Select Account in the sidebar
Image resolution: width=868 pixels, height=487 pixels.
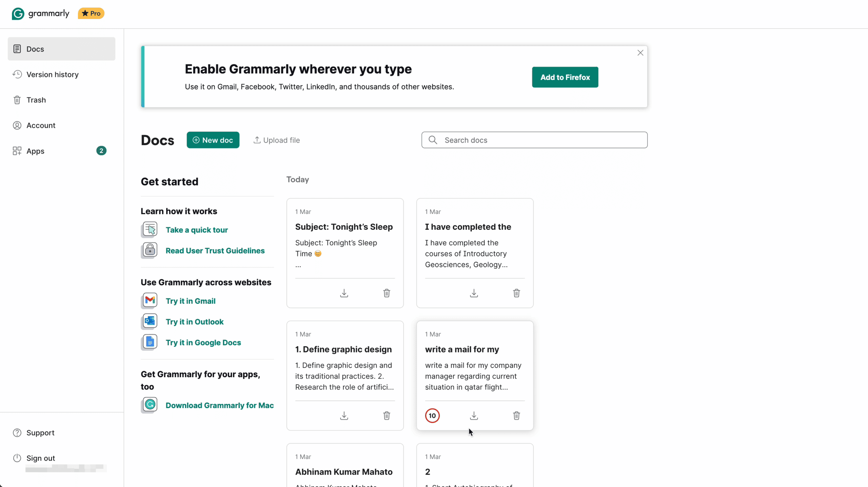41,125
